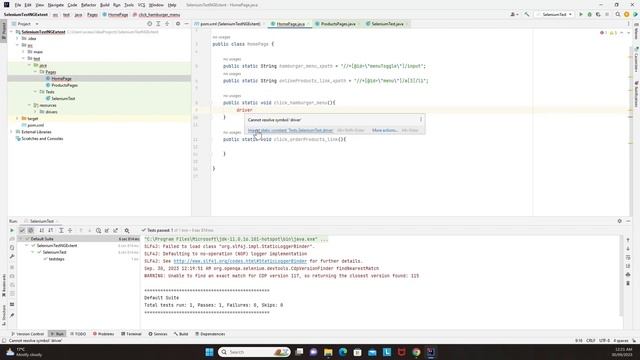Open the three-dot menu in the error tooltip
This screenshot has height=360, width=640.
[421, 120]
